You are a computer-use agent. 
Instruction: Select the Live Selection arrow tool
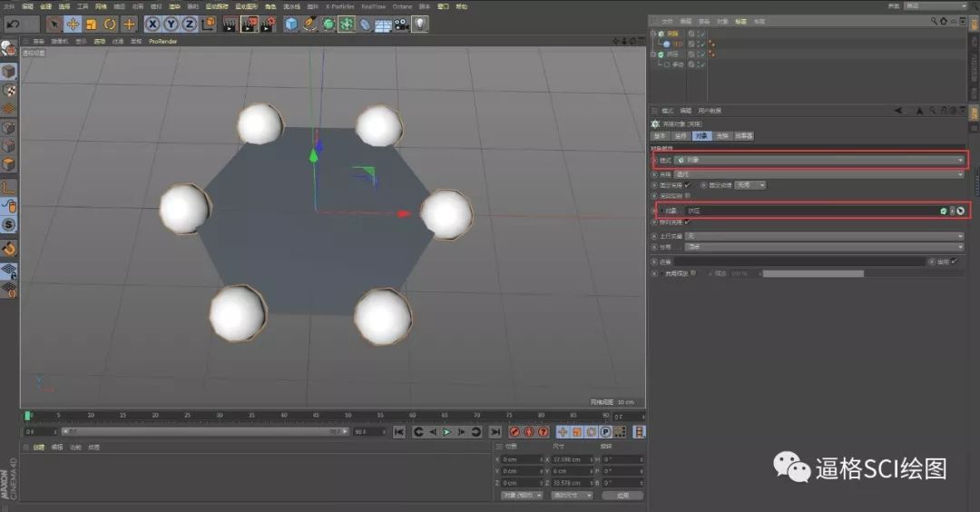(x=54, y=25)
